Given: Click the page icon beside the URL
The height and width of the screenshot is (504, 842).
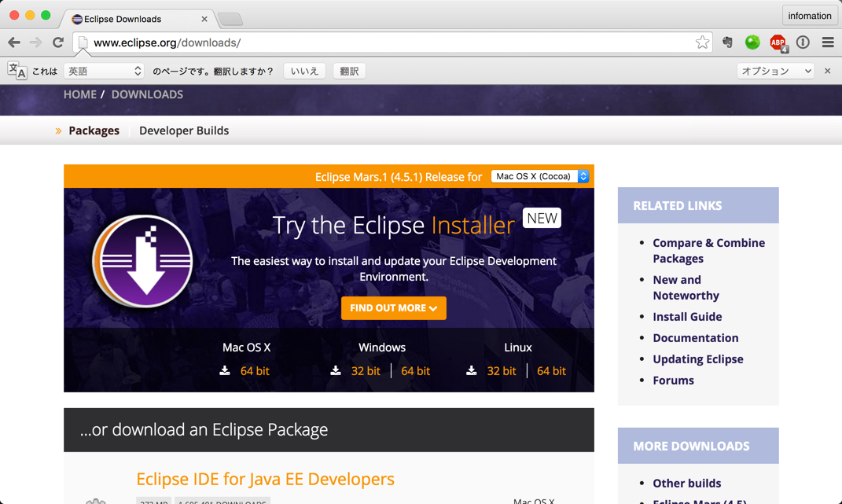Looking at the screenshot, I should tap(83, 42).
